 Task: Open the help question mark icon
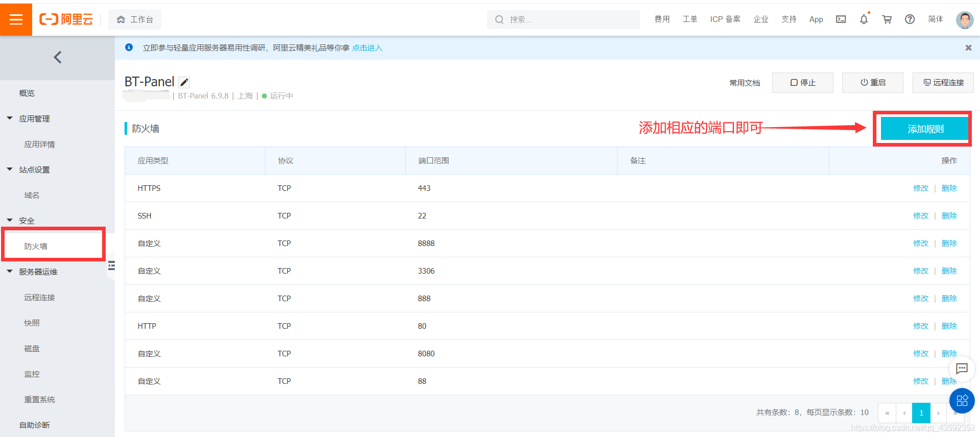910,19
